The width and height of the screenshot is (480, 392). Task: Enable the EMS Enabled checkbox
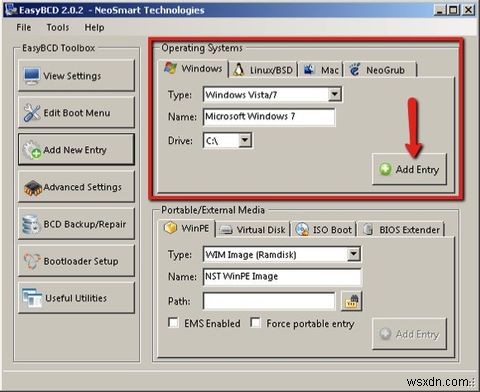(173, 323)
